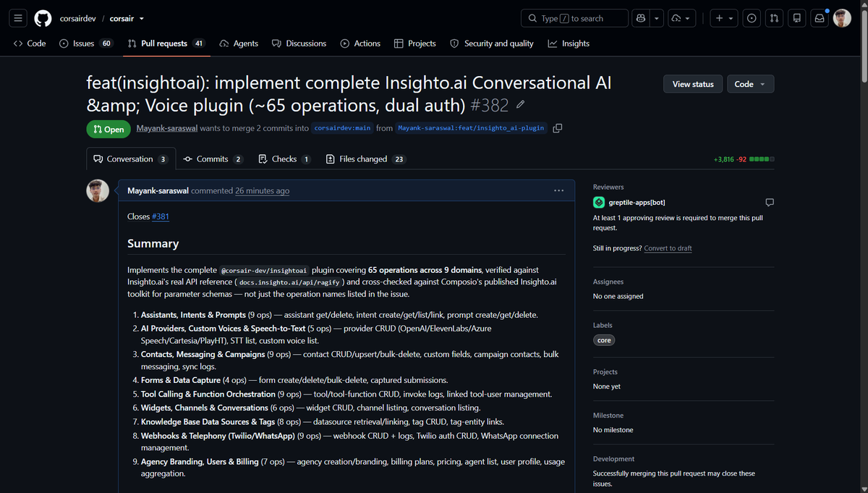
Task: Open greptile-apps[bot] reviewer link
Action: point(637,203)
